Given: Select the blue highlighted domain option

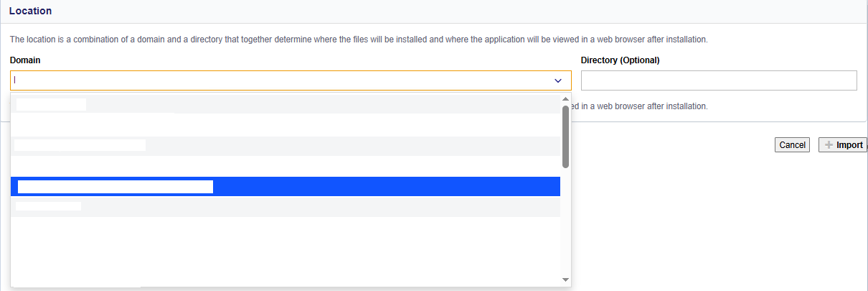Looking at the screenshot, I should pos(286,187).
